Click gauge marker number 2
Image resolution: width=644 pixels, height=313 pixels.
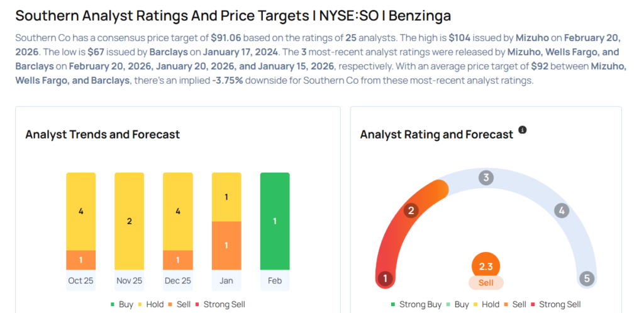point(411,210)
